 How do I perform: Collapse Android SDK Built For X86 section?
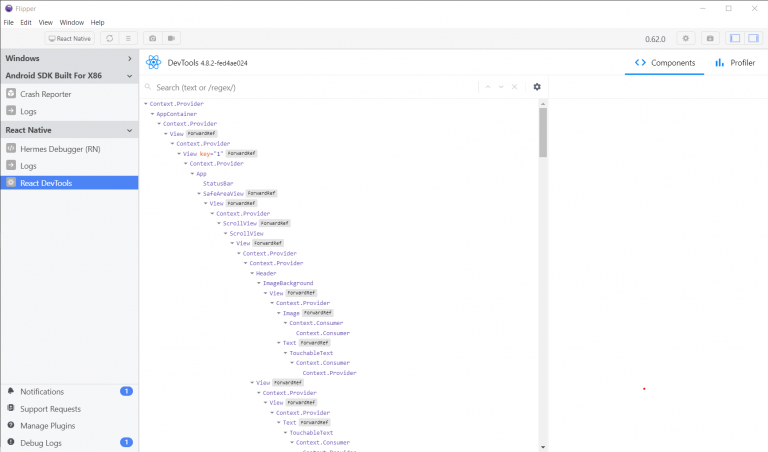130,76
